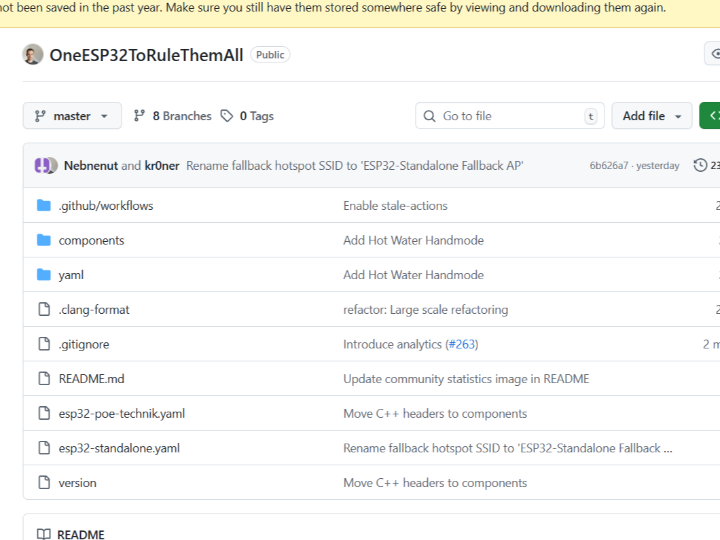Image resolution: width=720 pixels, height=540 pixels.
Task: Open the .github/workflows folder icon
Action: pos(44,206)
